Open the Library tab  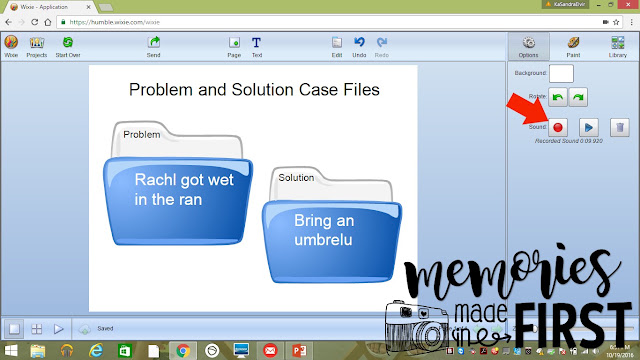pyautogui.click(x=618, y=47)
